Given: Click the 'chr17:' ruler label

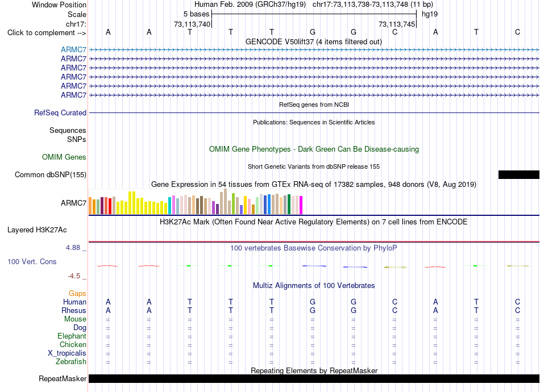Looking at the screenshot, I should coord(76,24).
